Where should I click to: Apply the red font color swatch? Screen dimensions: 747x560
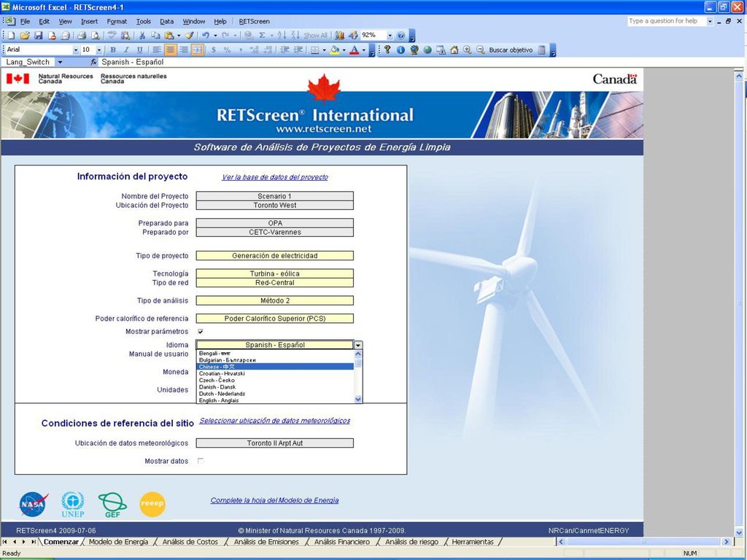tap(355, 50)
